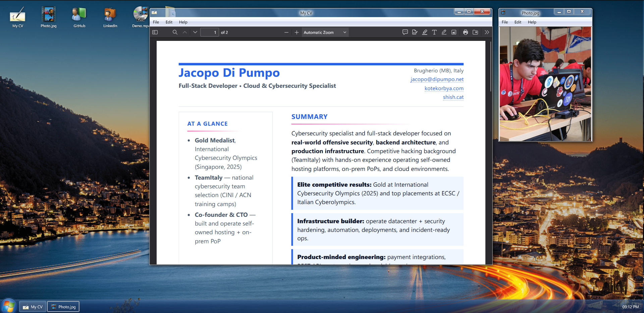Save the PDF with the download icon
This screenshot has height=313, width=644.
pos(475,32)
